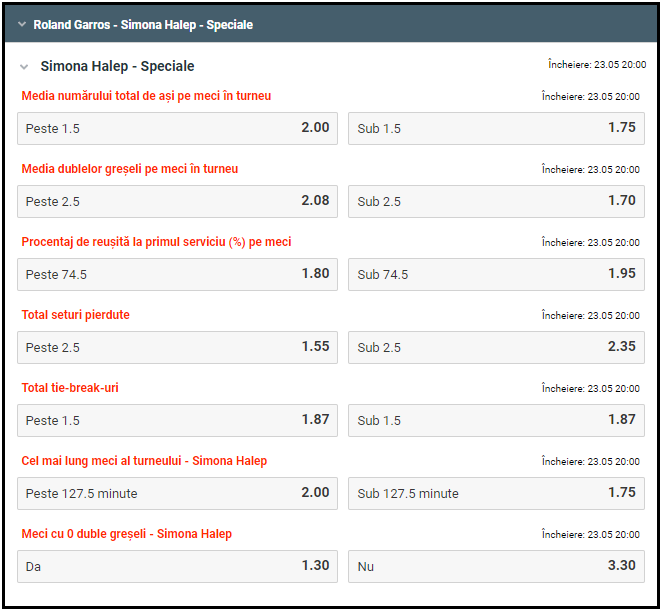This screenshot has height=611, width=662.
Task: Click the Total seturi pierdute market title
Action: [76, 315]
